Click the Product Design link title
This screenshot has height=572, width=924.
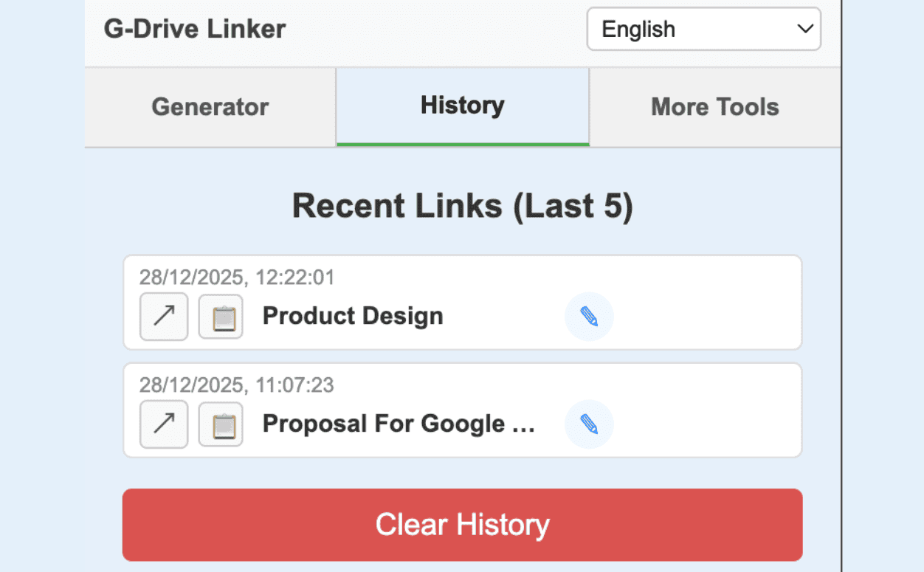coord(353,316)
